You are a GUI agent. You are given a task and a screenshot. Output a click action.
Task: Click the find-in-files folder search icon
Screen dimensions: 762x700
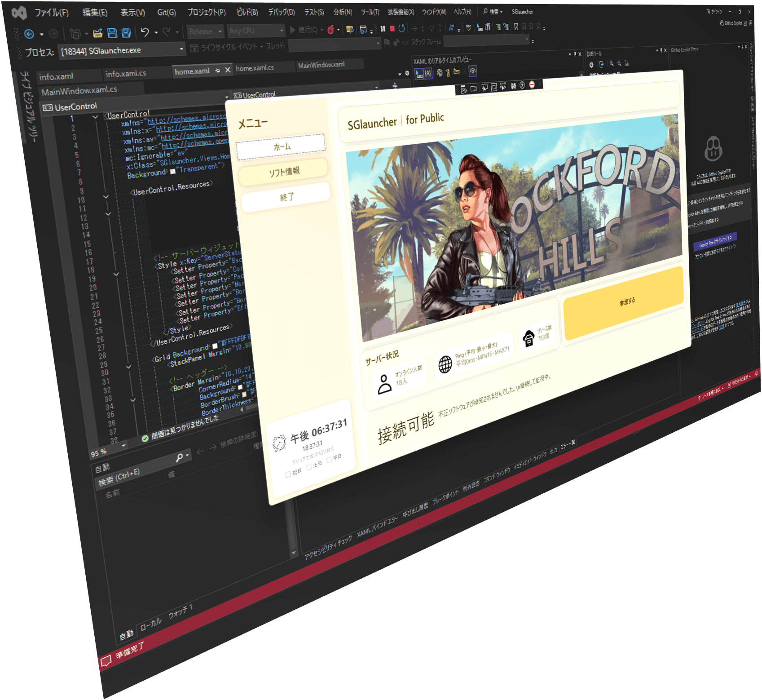349,30
